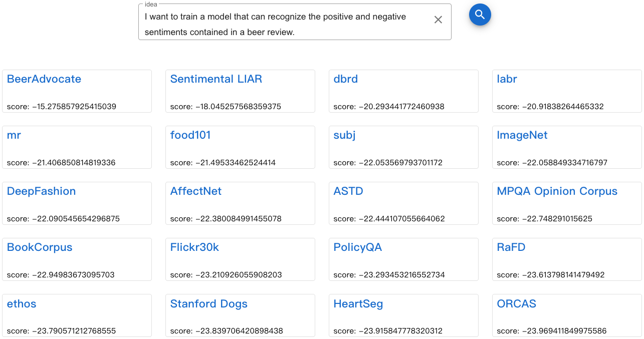
Task: Click the mr dataset title
Action: click(x=14, y=135)
